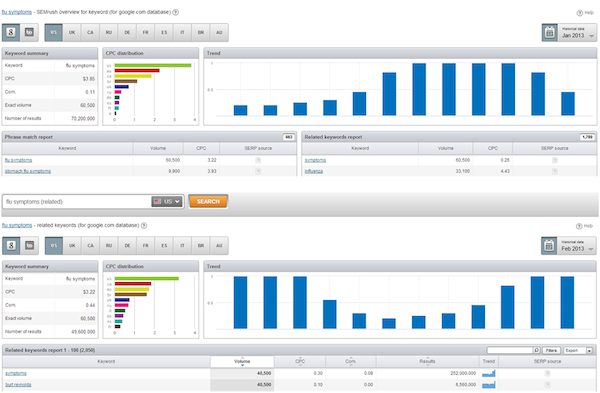
Task: Open Historical data Feb 2013 dropdown
Action: [576, 246]
